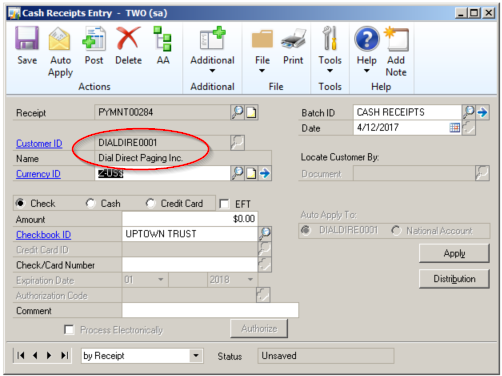The image size is (502, 376).
Task: Go to first receipt record
Action: pyautogui.click(x=21, y=356)
